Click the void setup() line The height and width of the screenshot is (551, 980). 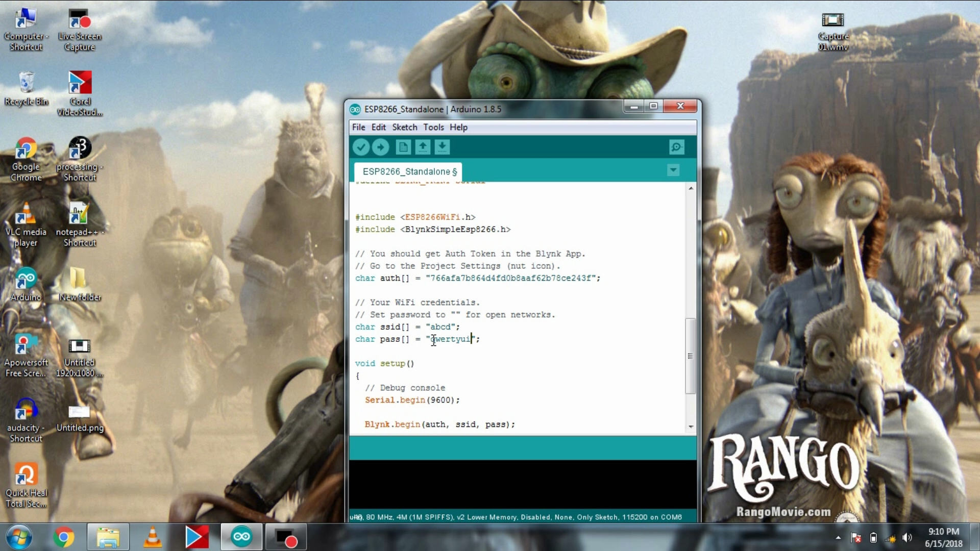[385, 364]
